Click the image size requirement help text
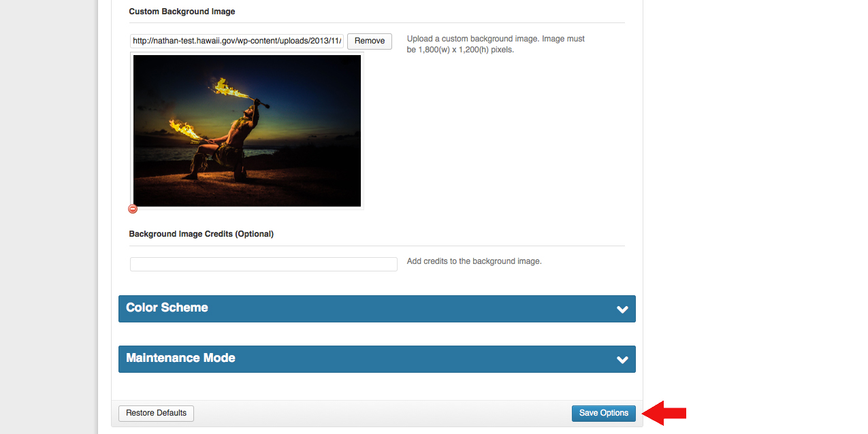 click(x=495, y=44)
